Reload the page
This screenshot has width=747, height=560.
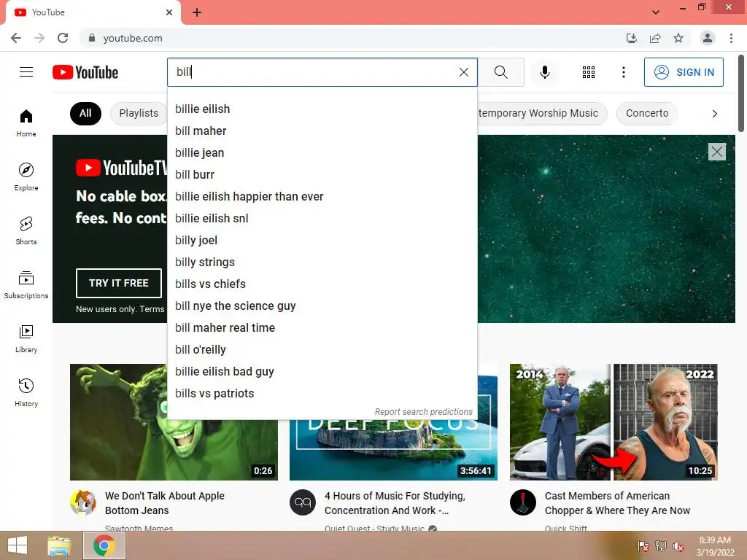(63, 38)
